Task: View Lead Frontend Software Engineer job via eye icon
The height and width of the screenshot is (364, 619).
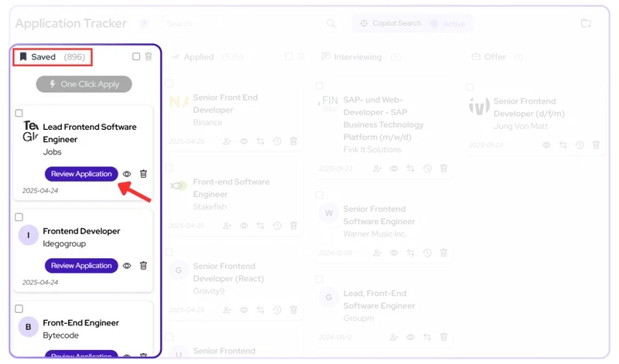Action: (x=127, y=174)
